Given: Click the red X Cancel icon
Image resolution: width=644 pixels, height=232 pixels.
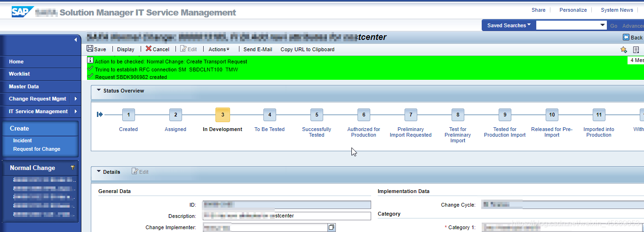Looking at the screenshot, I should [x=149, y=49].
